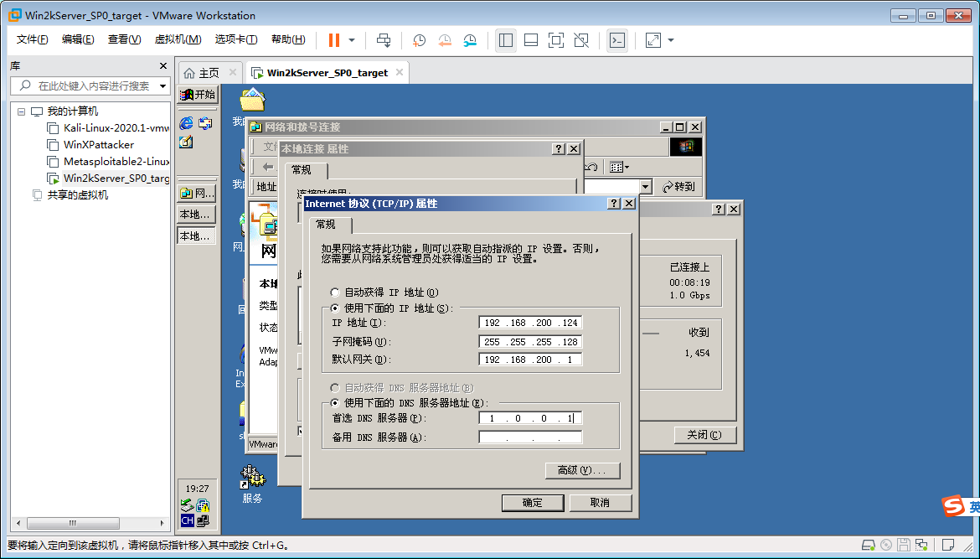Open the address bar dropdown in 网络和拨号连接
The image size is (980, 559).
pos(646,186)
